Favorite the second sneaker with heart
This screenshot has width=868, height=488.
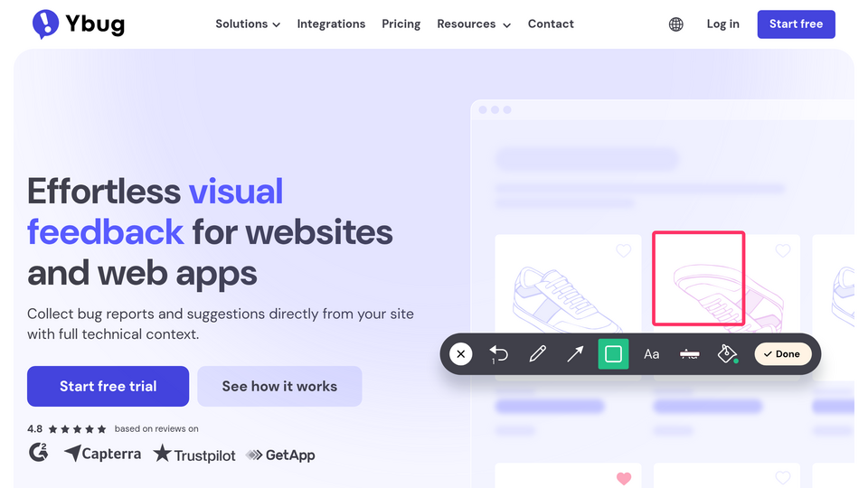pos(783,250)
